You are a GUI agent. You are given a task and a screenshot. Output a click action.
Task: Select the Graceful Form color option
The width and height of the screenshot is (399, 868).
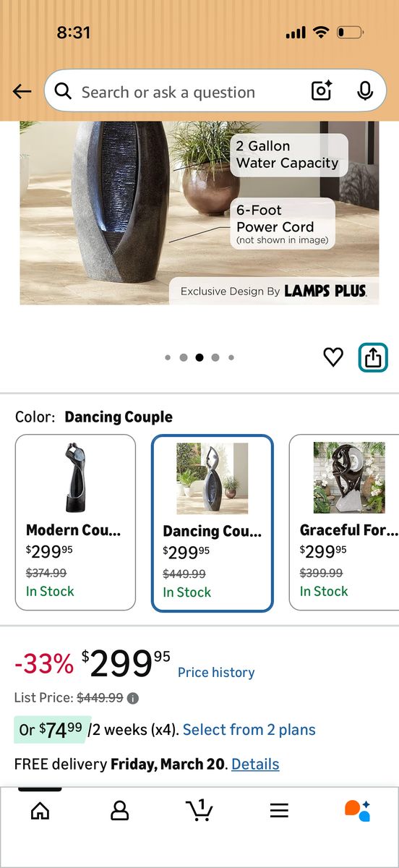click(x=344, y=522)
